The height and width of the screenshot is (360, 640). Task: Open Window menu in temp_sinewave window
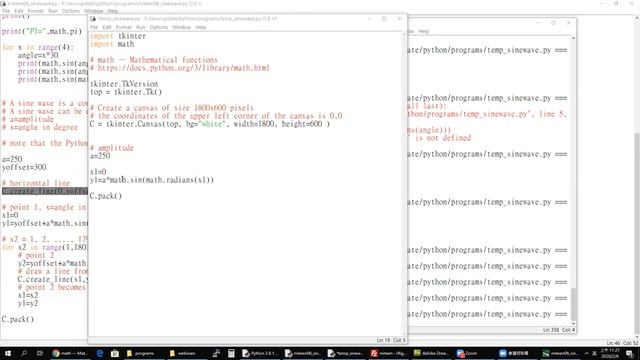tap(181, 27)
